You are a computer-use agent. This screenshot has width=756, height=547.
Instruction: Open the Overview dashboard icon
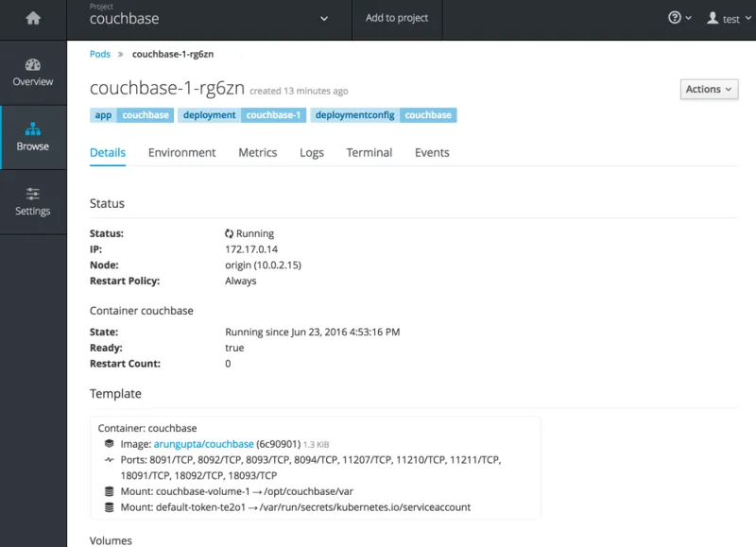point(33,65)
